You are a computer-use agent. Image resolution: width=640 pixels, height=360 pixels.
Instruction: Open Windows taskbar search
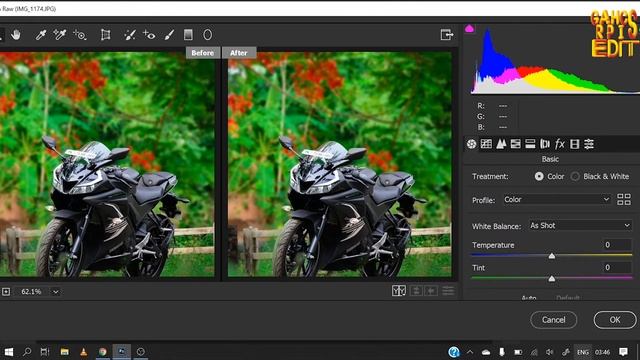pyautogui.click(x=27, y=351)
